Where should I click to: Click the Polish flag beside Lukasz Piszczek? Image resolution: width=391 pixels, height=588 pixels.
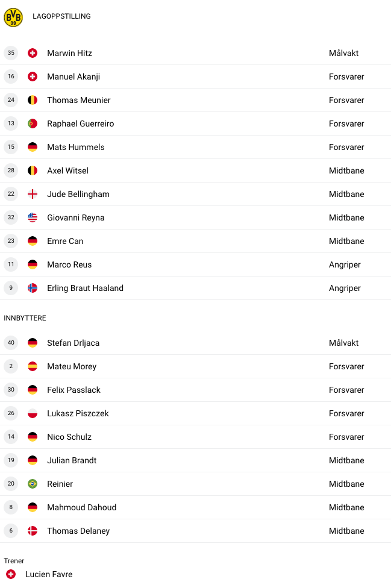pyautogui.click(x=33, y=413)
